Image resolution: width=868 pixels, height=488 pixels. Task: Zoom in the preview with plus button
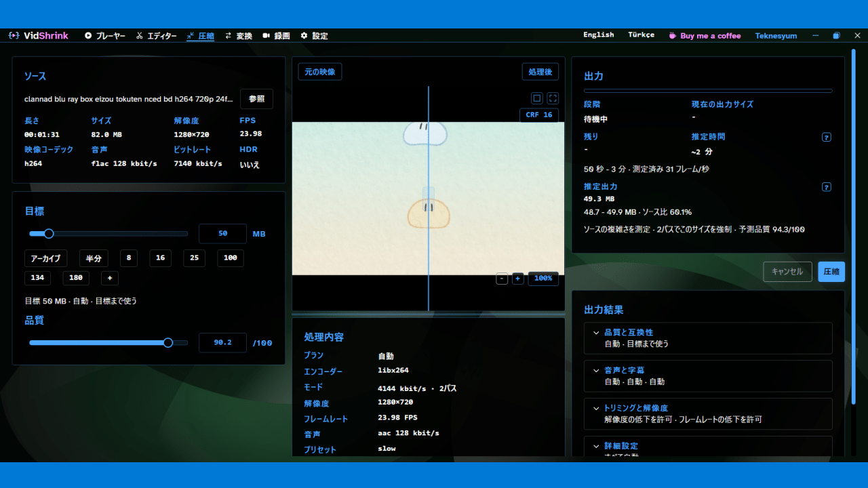pyautogui.click(x=517, y=279)
